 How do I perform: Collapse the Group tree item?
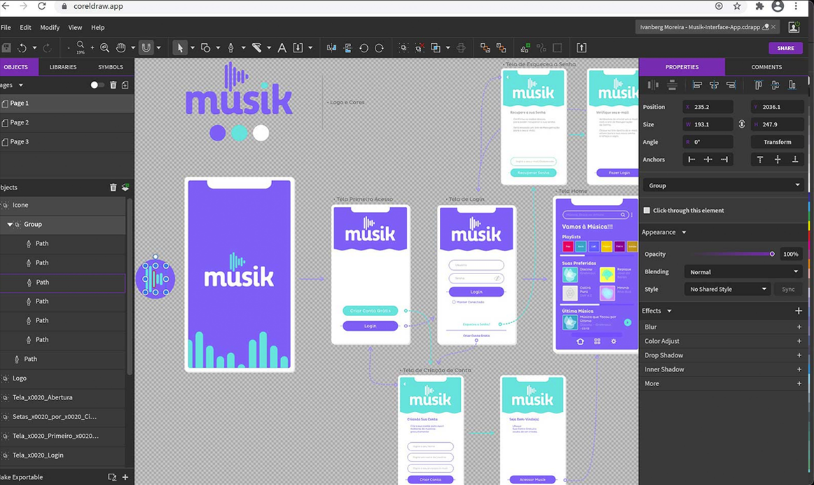(10, 225)
